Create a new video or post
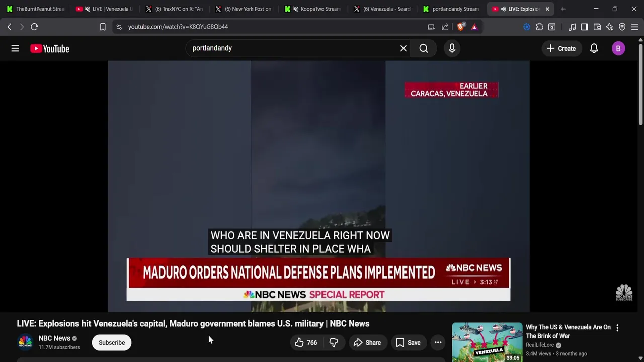 [561, 48]
